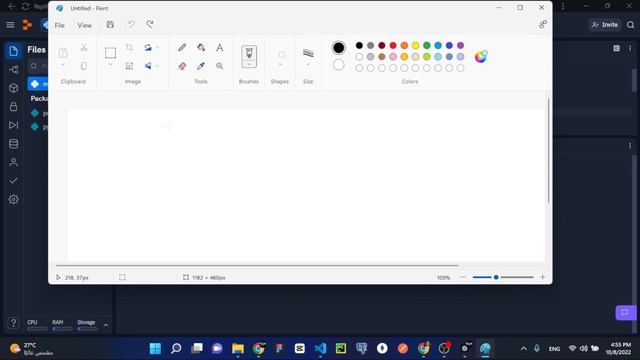
Task: Show hidden system tray icons
Action: [x=523, y=349]
